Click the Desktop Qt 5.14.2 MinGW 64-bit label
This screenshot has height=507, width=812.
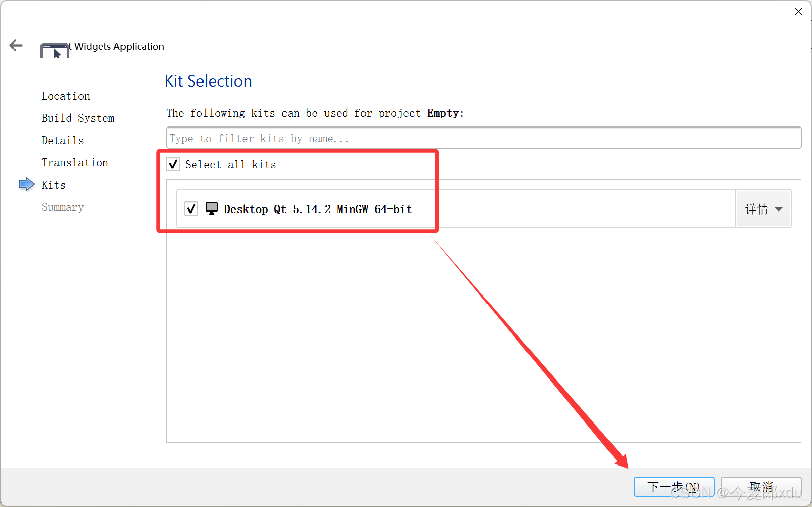click(318, 209)
